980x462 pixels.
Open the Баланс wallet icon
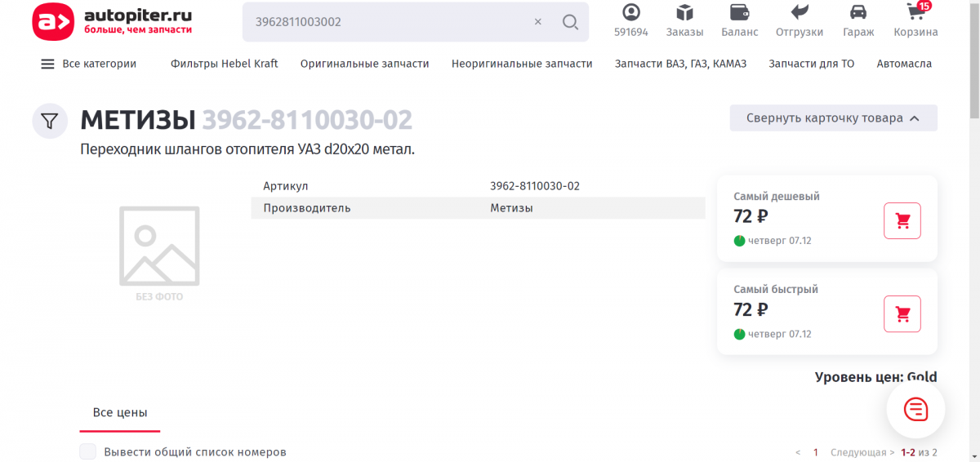[739, 13]
